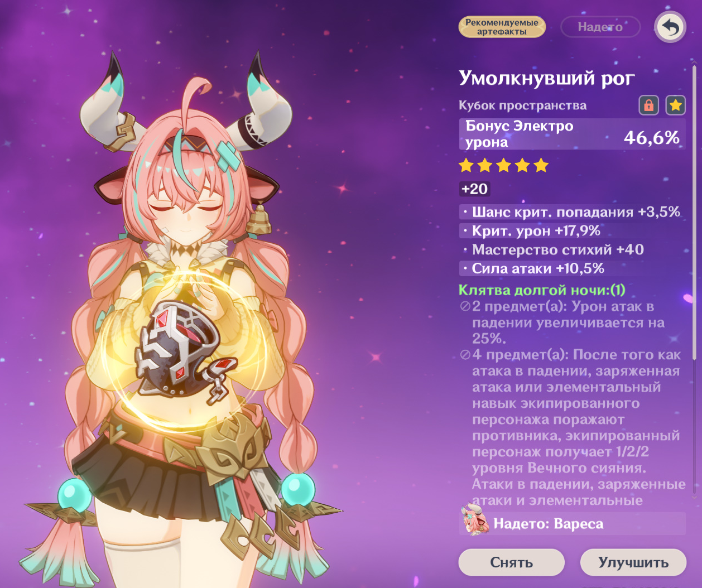Toggle the yellow star favorite icon
Screen dimensions: 702x588
click(x=675, y=105)
